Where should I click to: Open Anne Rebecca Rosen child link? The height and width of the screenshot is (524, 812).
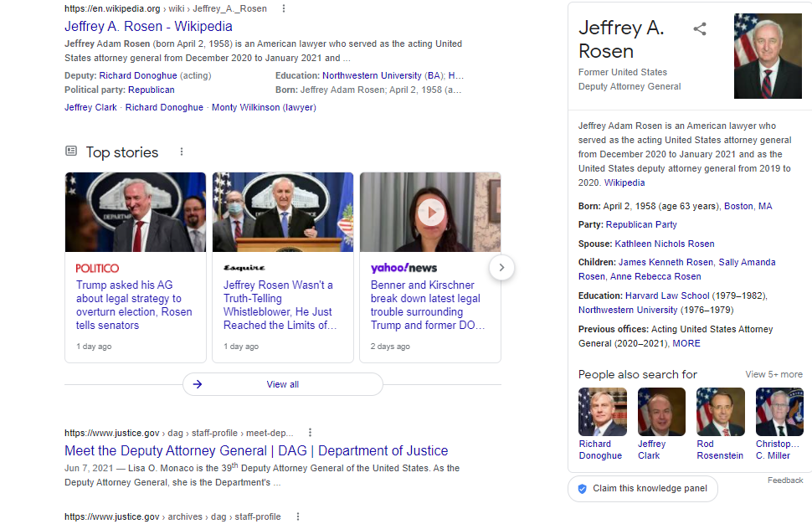(x=655, y=276)
